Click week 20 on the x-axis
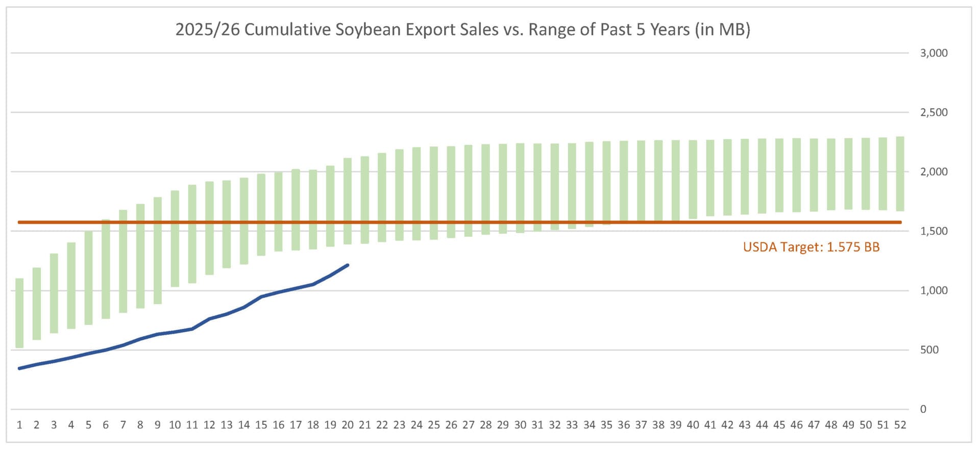This screenshot has height=453, width=980. pos(347,425)
